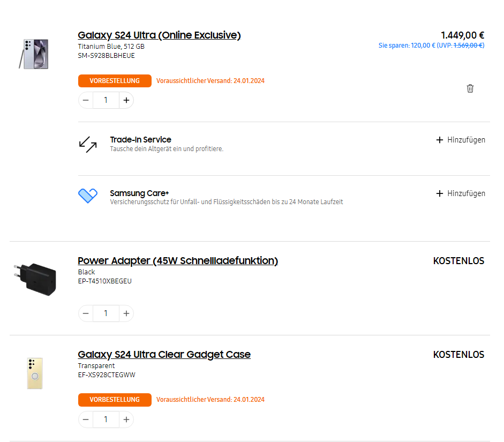This screenshot has width=504, height=442.
Task: Decrease Galaxy S24 Ultra phone quantity
Action: 86,100
